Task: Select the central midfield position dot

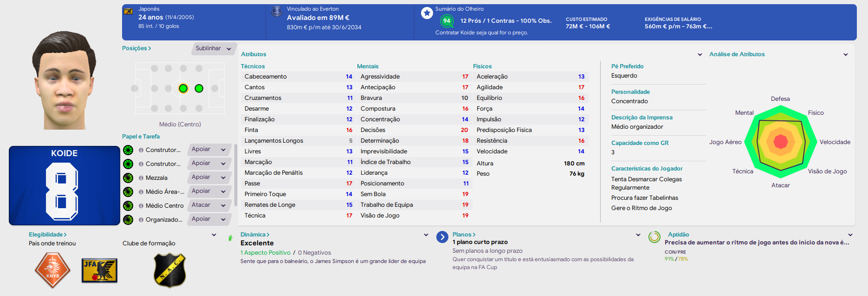Action: click(x=183, y=88)
